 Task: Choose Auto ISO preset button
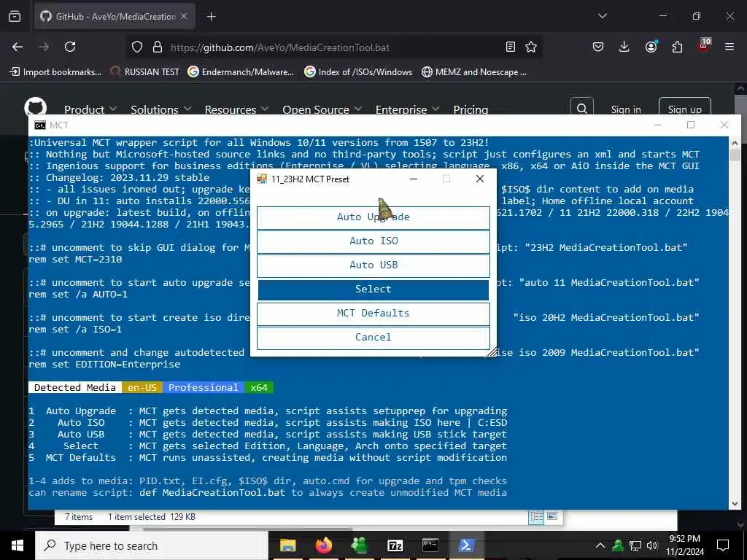click(x=373, y=241)
